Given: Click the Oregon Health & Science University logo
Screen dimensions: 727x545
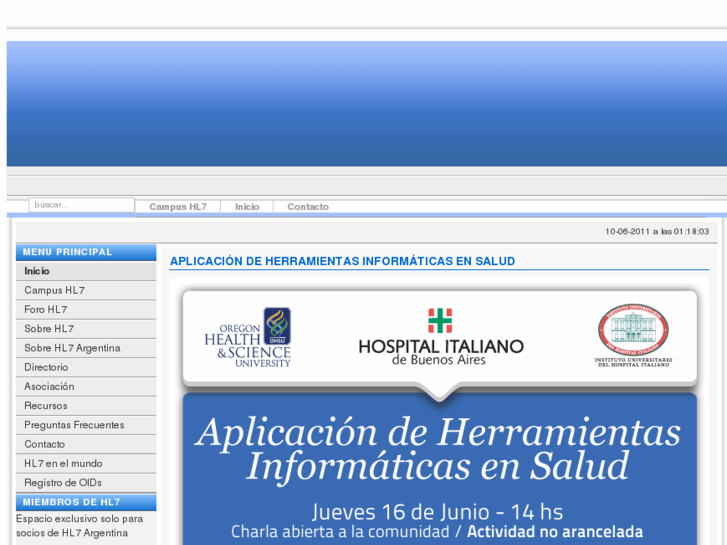Looking at the screenshot, I should (x=248, y=337).
